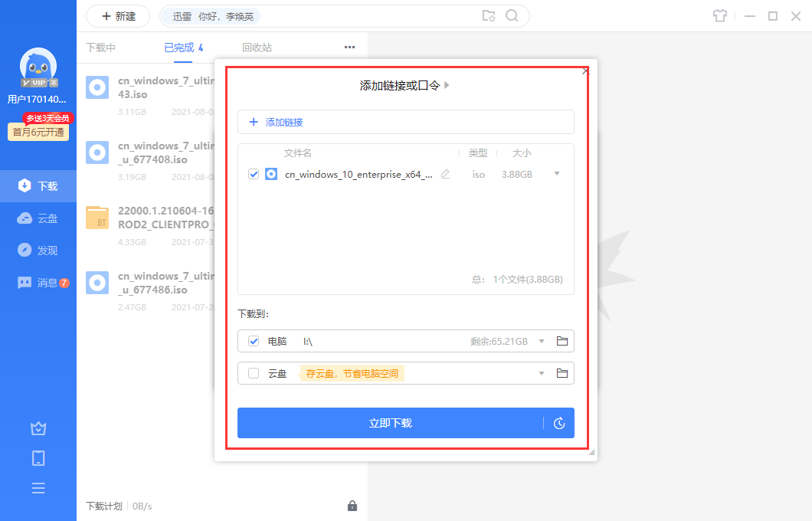Click the VIP crown icon in sidebar
This screenshot has width=812, height=521.
38,428
